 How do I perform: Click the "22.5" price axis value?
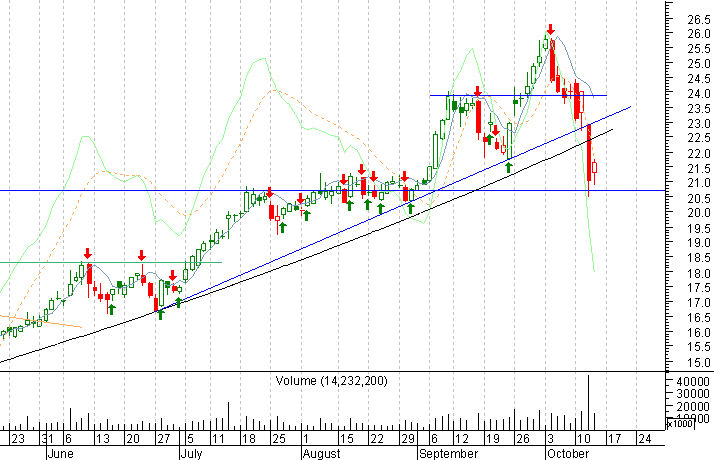pos(699,138)
